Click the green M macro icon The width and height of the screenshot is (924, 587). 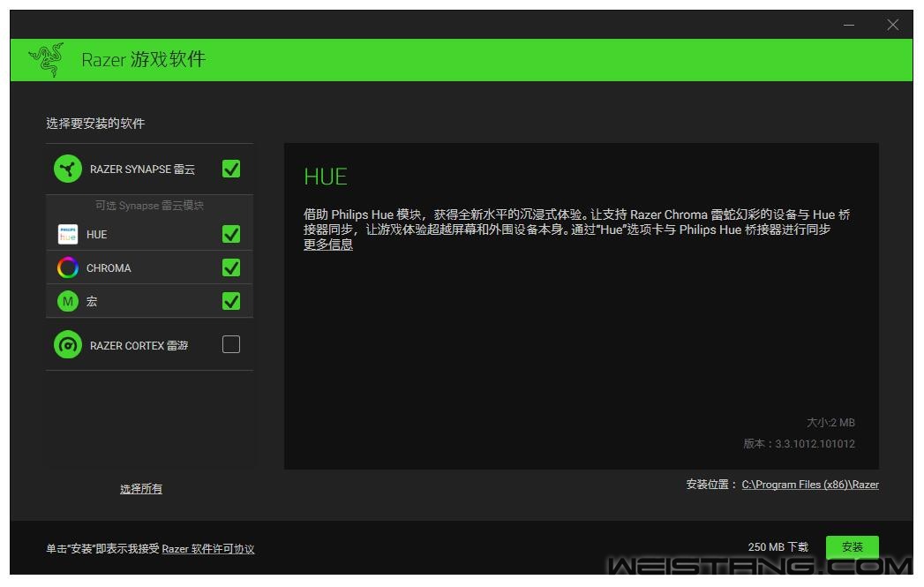[x=68, y=301]
